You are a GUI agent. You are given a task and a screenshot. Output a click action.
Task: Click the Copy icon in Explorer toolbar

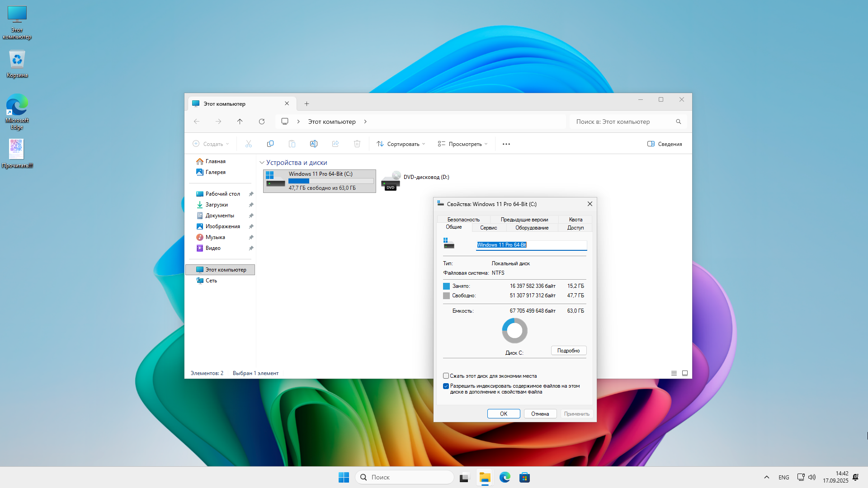click(x=270, y=144)
